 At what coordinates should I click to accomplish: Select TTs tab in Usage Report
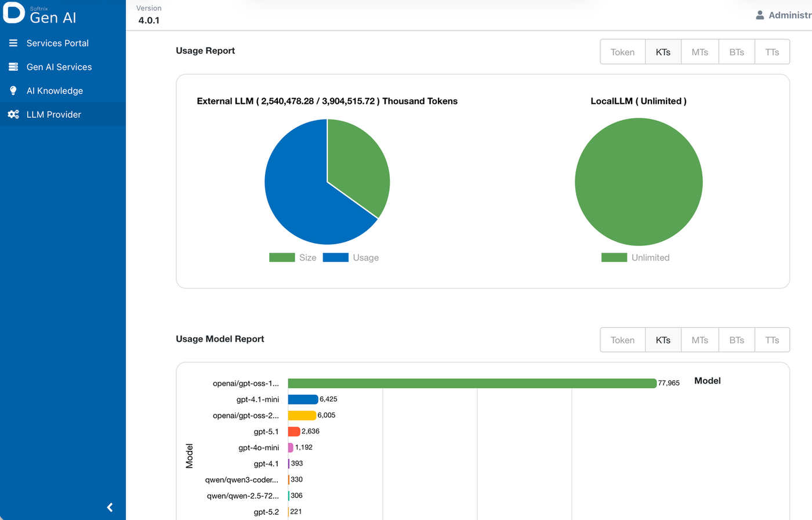pos(772,52)
